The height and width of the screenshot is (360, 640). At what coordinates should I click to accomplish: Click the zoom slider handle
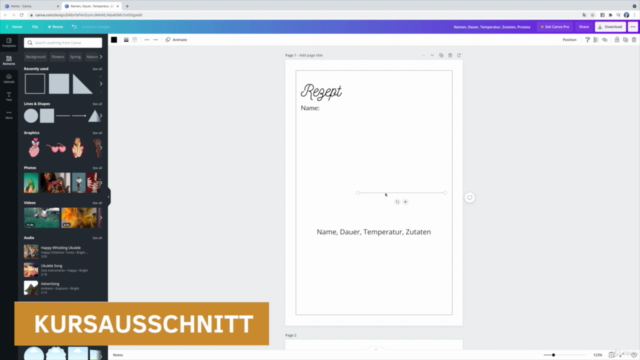pos(553,355)
